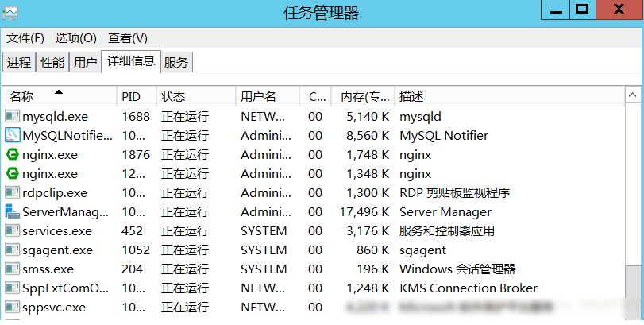Maximize the Task Manager window

point(582,10)
